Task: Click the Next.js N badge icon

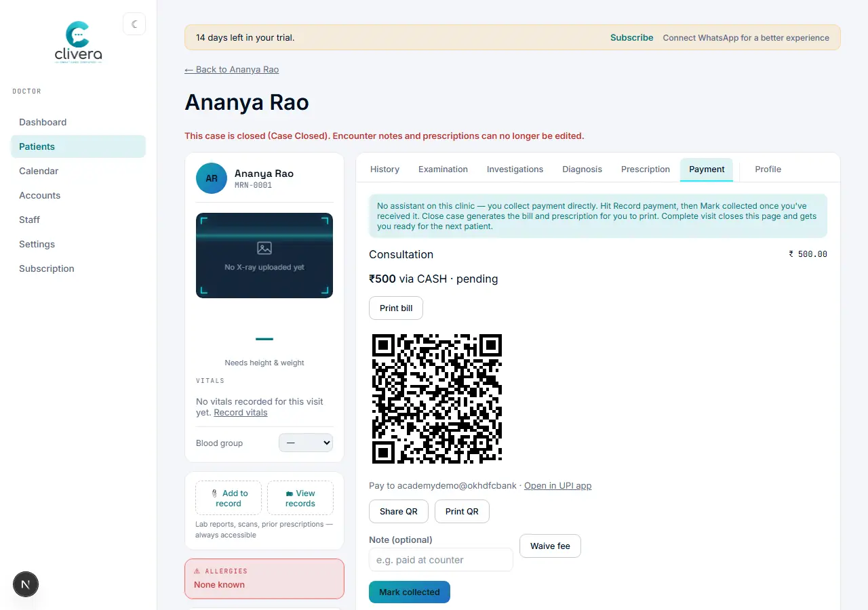Action: pos(26,584)
